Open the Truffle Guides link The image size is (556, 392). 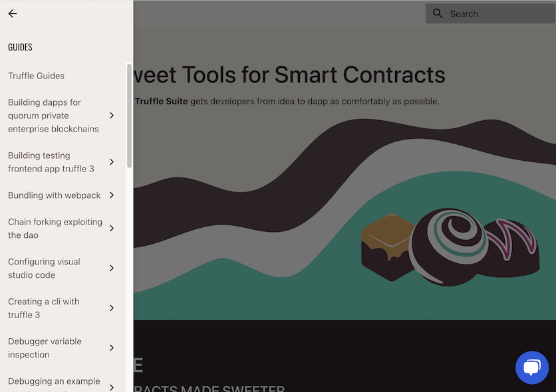coord(36,76)
